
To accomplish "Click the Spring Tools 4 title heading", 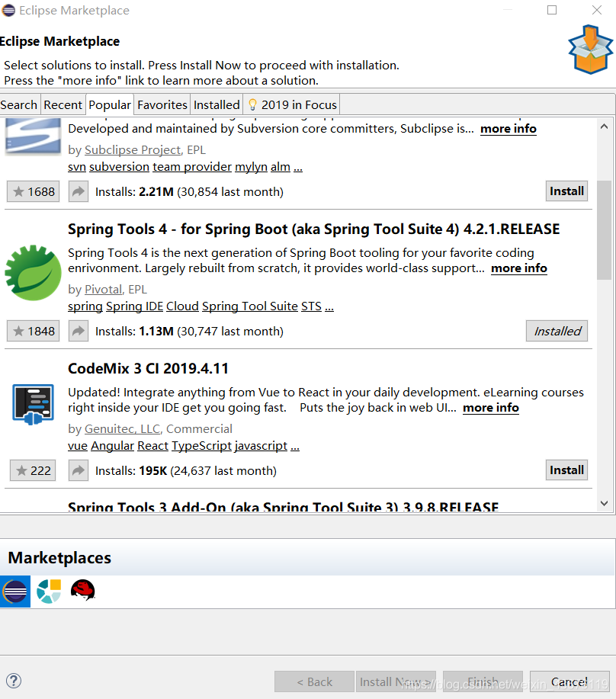I will tap(313, 229).
